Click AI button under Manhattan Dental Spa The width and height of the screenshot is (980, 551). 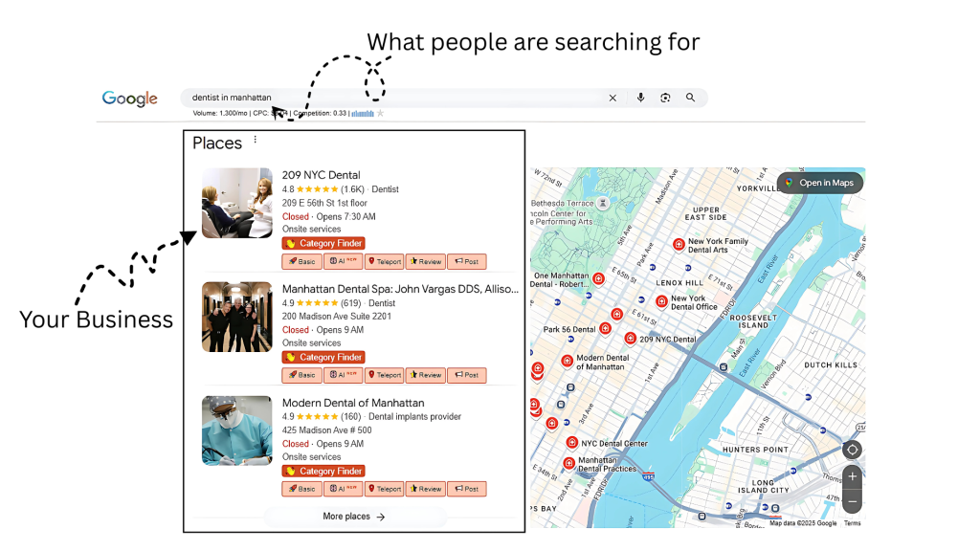click(344, 375)
